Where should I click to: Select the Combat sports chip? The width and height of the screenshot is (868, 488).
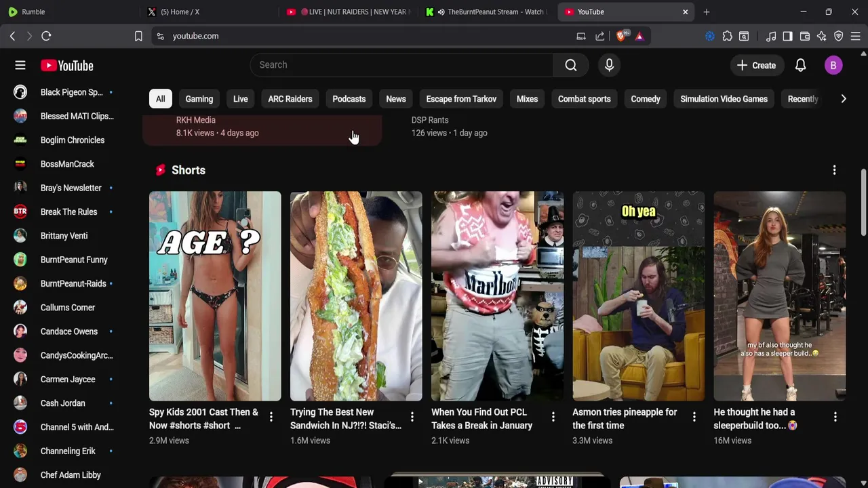[x=585, y=99]
